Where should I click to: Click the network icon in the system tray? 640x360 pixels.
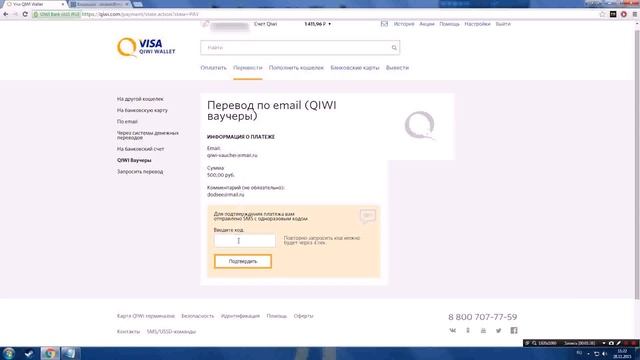click(x=596, y=353)
